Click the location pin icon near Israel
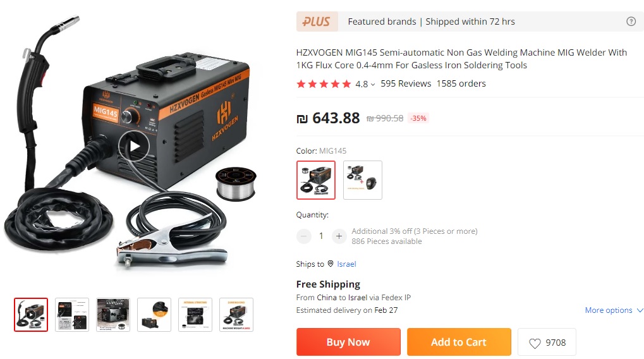Screen dimensions: 644x359 pos(330,264)
